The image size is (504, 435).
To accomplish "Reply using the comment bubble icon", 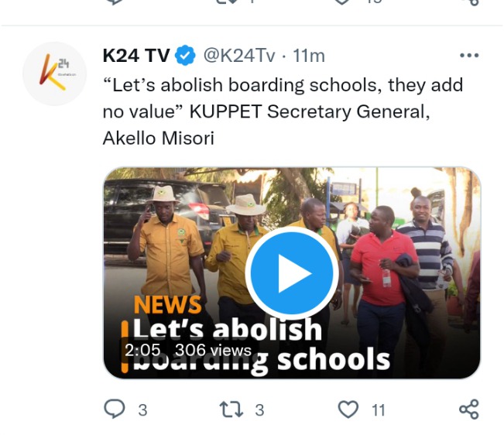I will pyautogui.click(x=115, y=409).
